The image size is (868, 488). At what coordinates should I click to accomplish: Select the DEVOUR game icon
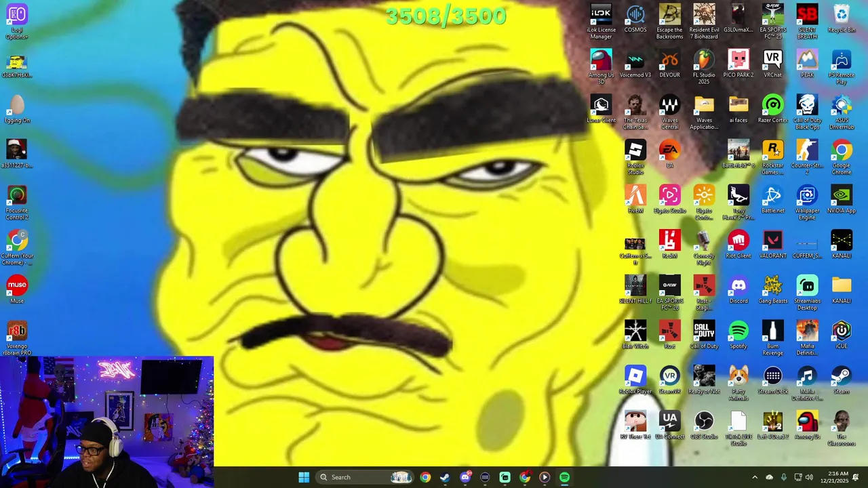[x=669, y=64]
